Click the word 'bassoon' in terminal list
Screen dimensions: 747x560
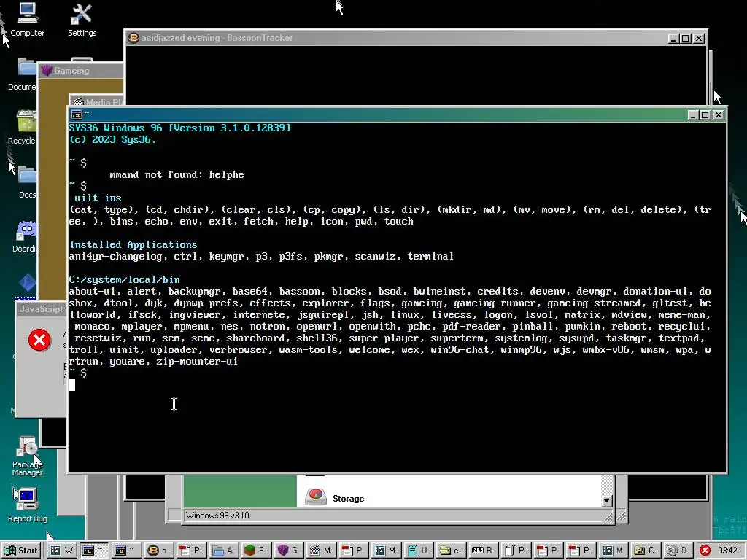[299, 292]
